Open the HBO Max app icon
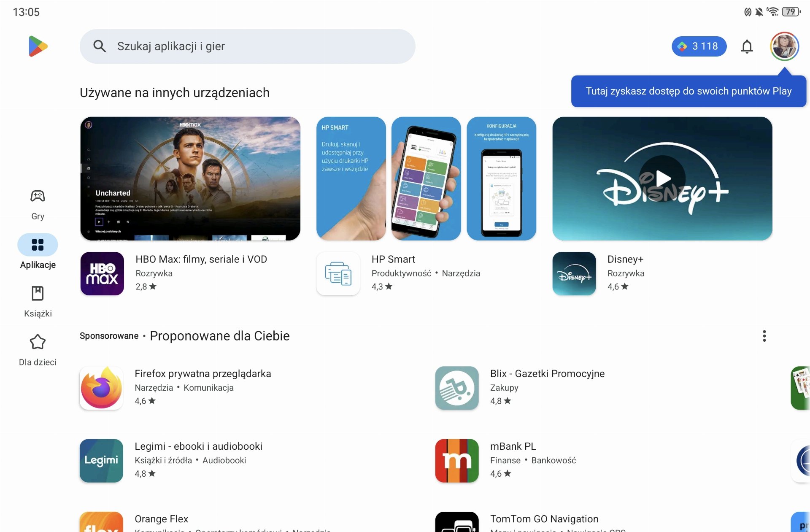Screen dimensions: 810x532 click(102, 273)
